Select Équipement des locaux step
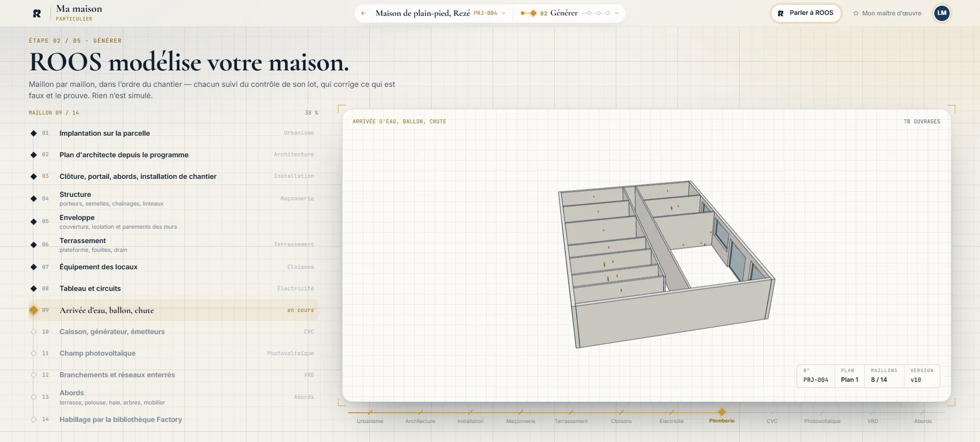 (x=173, y=267)
